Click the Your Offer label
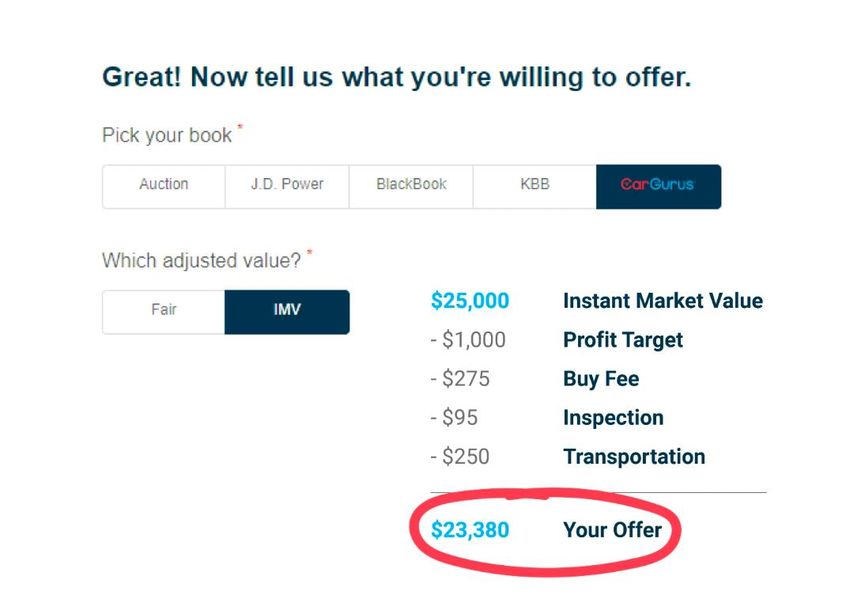The image size is (850, 599). pos(612,530)
